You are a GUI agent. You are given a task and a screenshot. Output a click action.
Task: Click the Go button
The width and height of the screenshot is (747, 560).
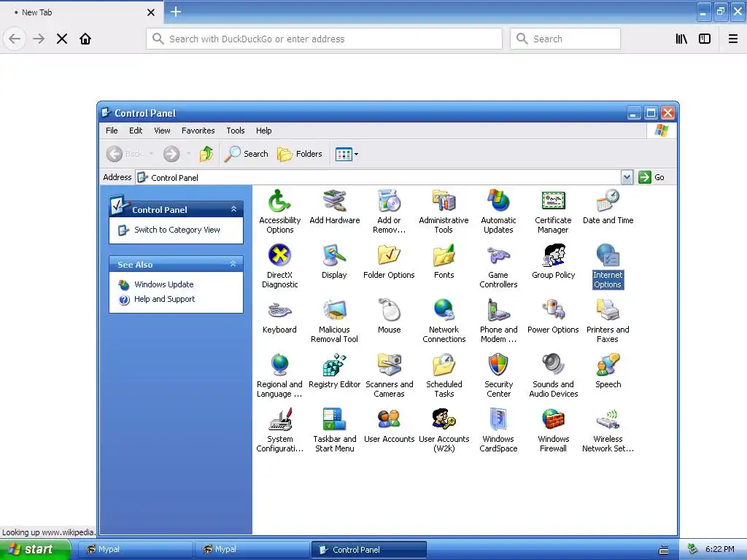click(651, 177)
